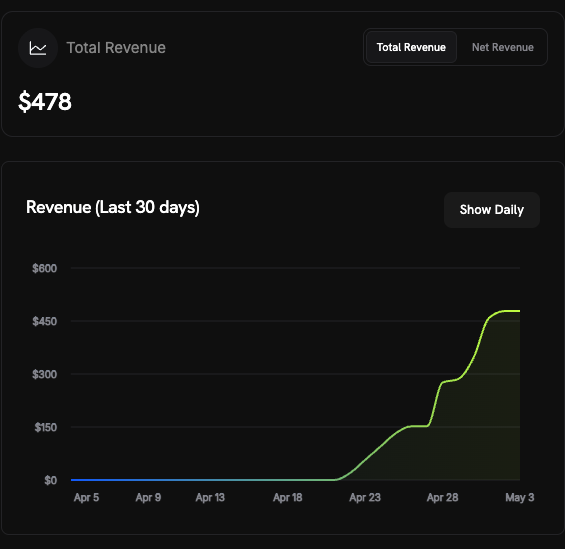
Task: Select the Total Revenue tab
Action: pos(411,47)
